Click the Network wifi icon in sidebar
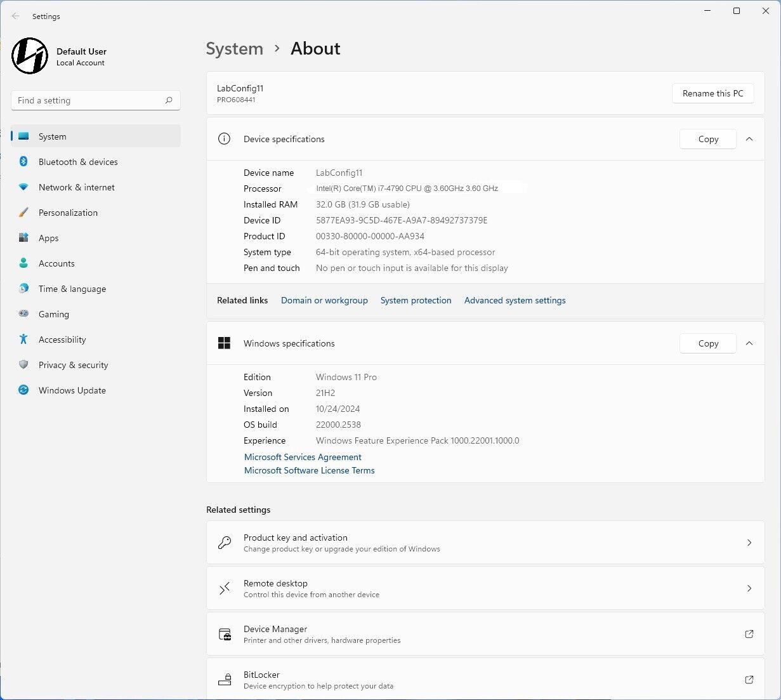Image resolution: width=781 pixels, height=700 pixels. 23,187
